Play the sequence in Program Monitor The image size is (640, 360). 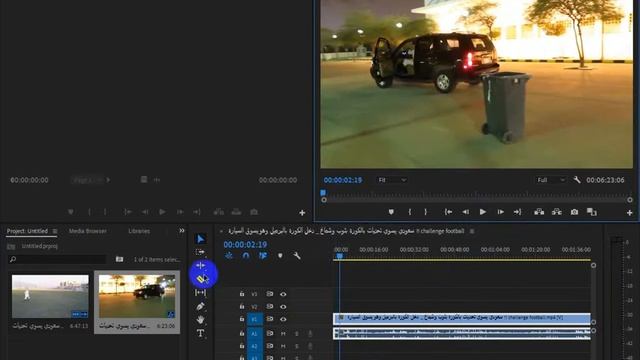coord(483,212)
